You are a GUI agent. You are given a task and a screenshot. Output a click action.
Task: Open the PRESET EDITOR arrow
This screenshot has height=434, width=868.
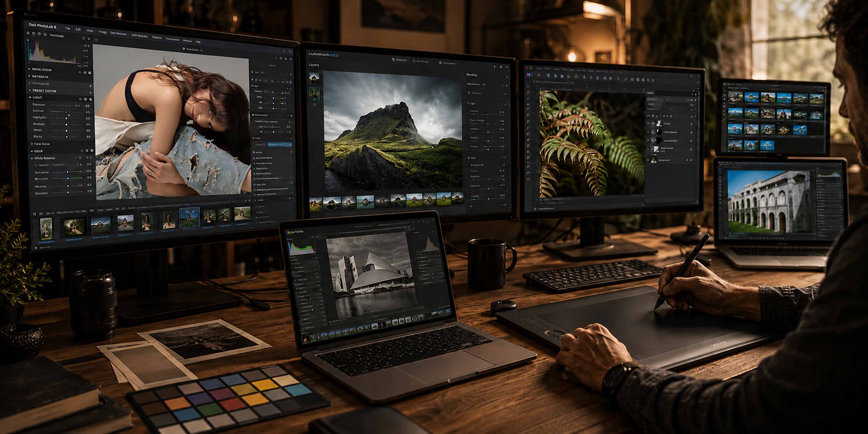point(90,93)
